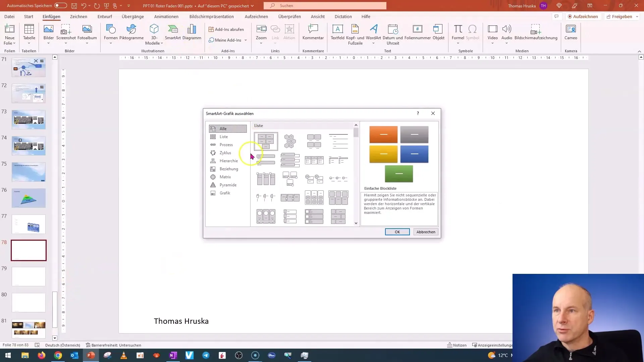
Task: Open the Übergänge tab
Action: click(133, 16)
